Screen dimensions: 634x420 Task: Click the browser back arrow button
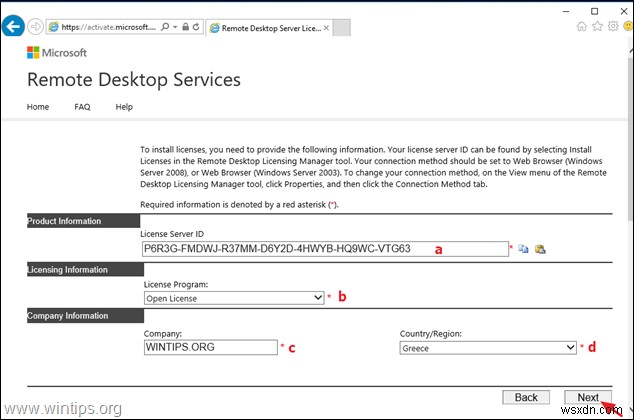14,27
